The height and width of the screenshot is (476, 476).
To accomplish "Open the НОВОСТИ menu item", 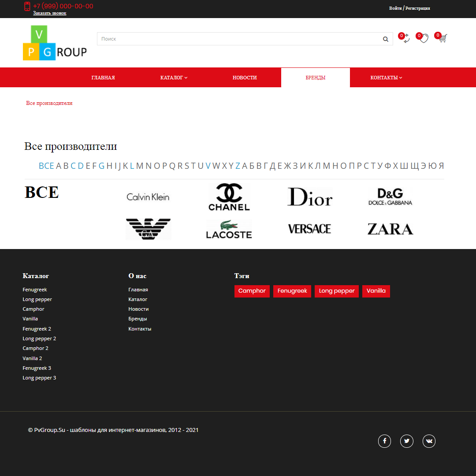I will [244, 77].
